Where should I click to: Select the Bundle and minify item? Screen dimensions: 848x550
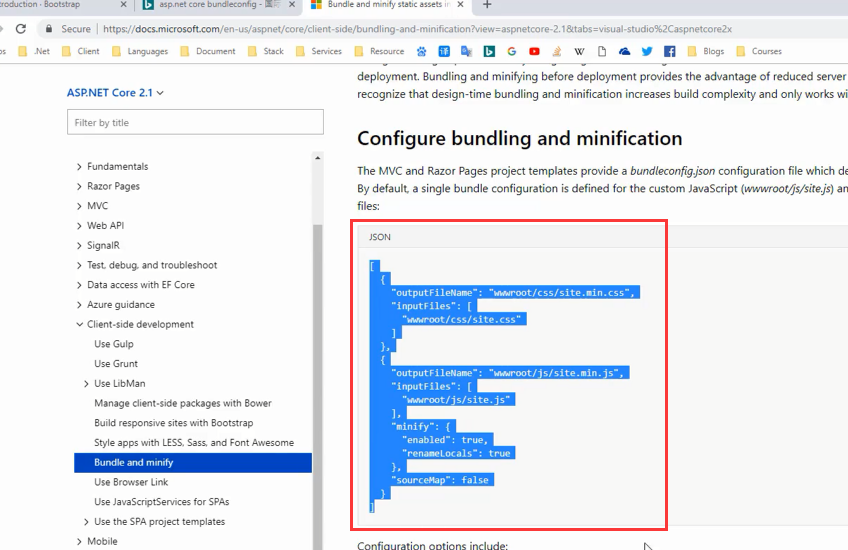coord(193,462)
